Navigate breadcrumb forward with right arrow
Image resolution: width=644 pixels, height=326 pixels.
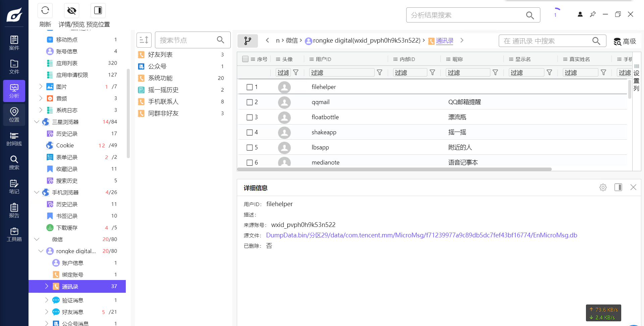[462, 41]
